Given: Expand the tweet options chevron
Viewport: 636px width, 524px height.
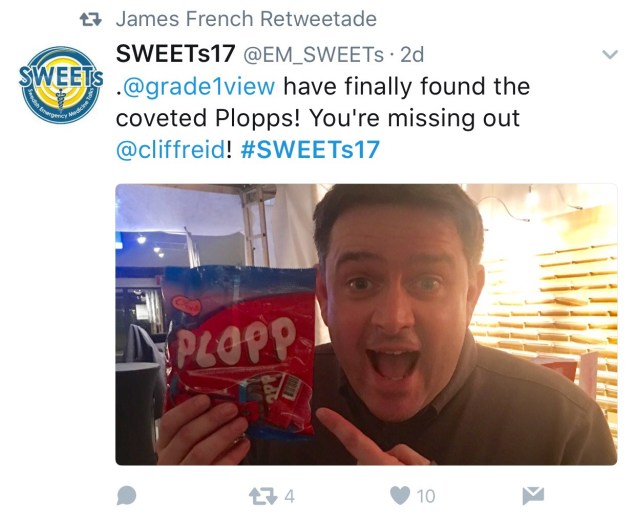Looking at the screenshot, I should [x=610, y=54].
